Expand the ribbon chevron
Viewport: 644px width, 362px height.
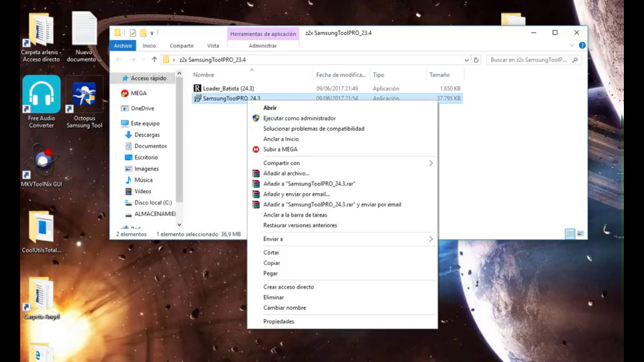(572, 45)
